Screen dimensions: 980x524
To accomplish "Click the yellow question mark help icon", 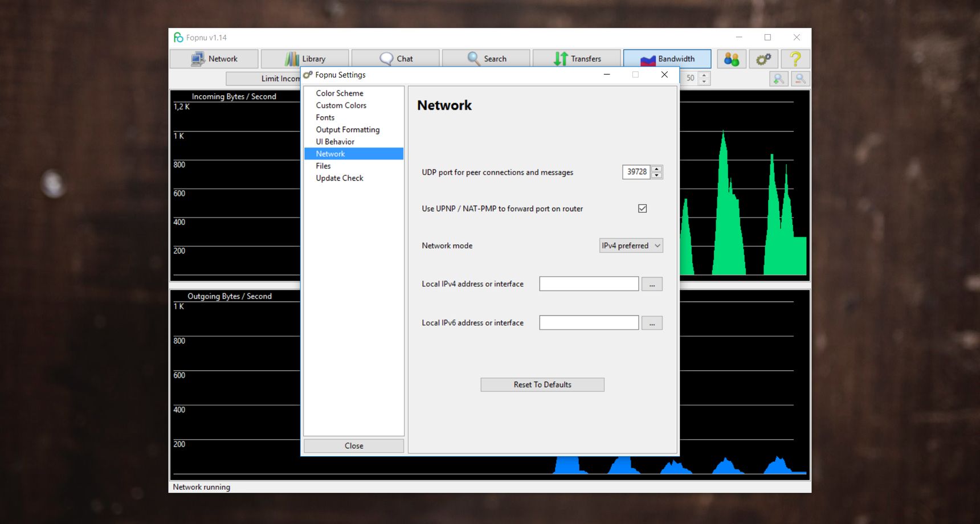I will click(x=795, y=59).
